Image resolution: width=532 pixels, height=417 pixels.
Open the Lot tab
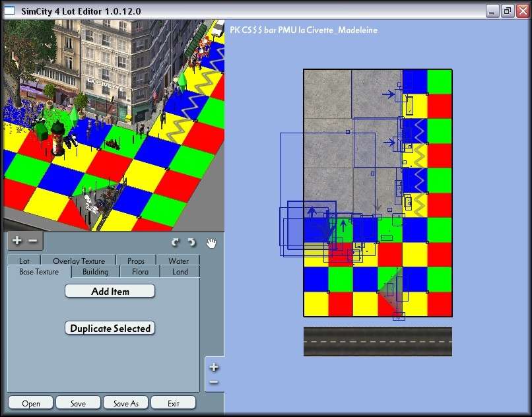pyautogui.click(x=24, y=260)
